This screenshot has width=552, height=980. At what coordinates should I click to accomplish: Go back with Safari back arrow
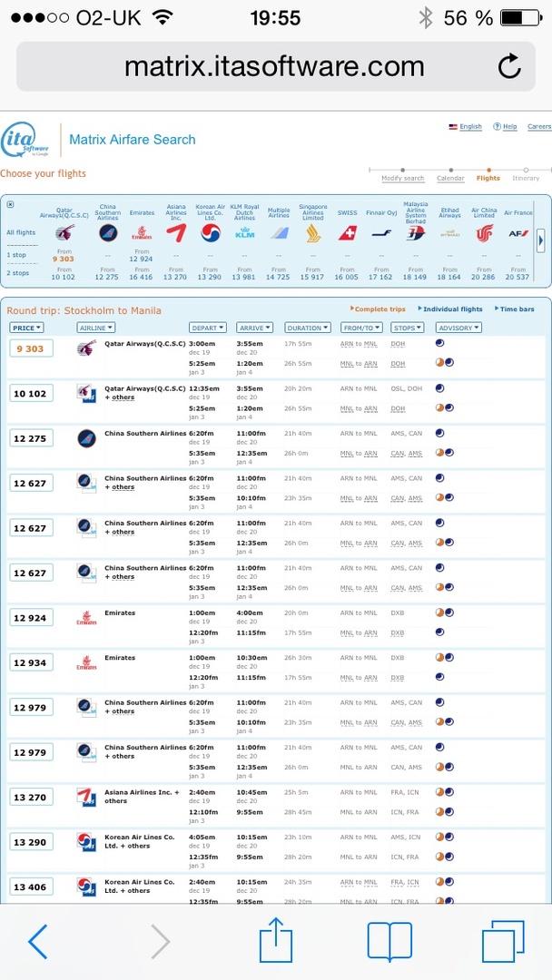pos(38,942)
